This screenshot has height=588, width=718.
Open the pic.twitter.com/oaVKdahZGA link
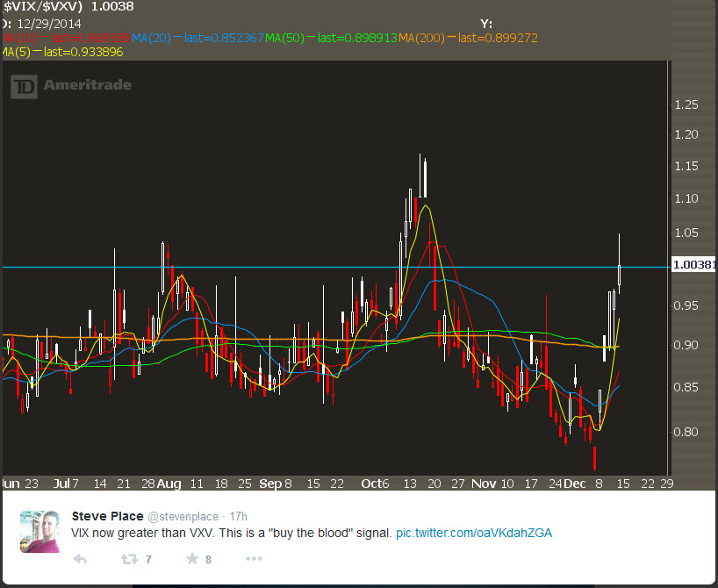474,533
